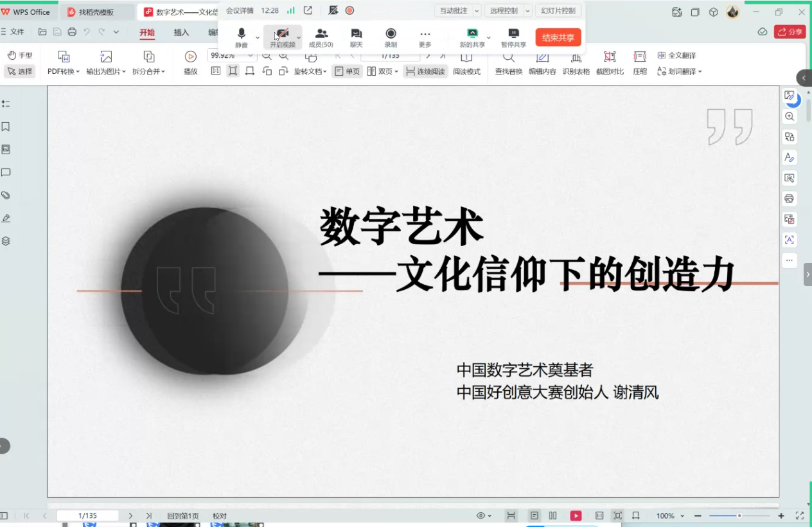Click the 压缩 compress icon

pyautogui.click(x=639, y=63)
